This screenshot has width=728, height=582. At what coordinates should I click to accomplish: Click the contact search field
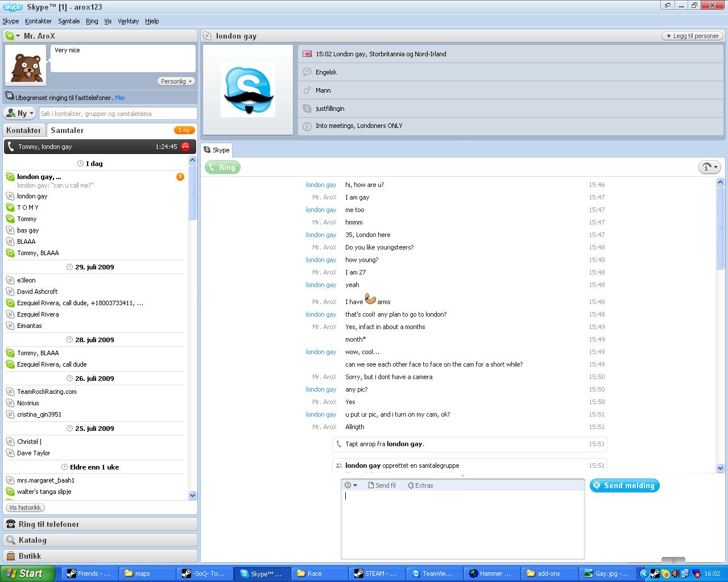[x=118, y=113]
